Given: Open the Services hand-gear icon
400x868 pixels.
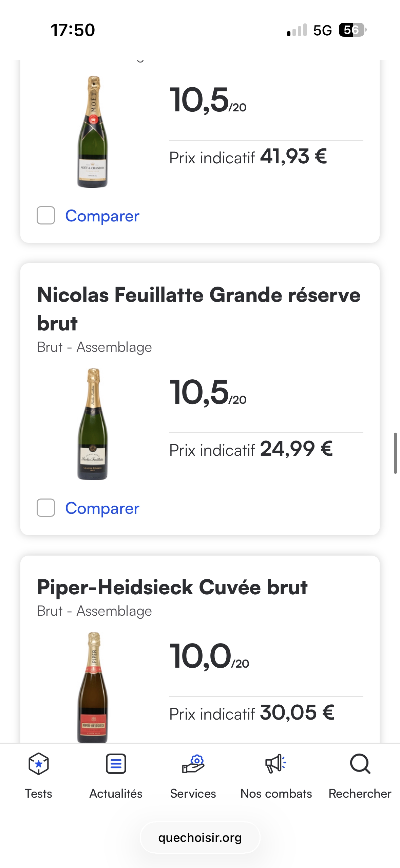Looking at the screenshot, I should (x=193, y=764).
